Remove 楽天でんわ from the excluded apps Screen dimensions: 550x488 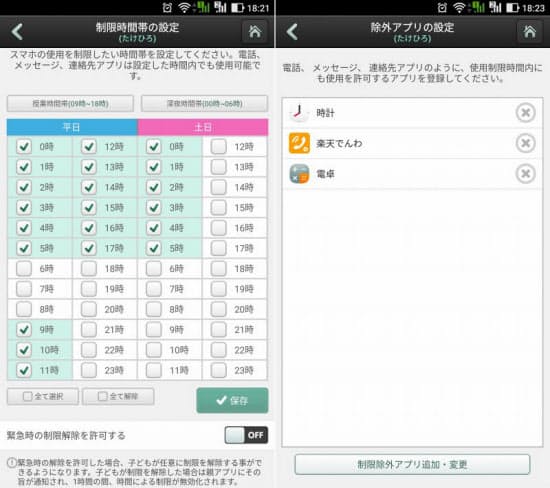coord(525,143)
